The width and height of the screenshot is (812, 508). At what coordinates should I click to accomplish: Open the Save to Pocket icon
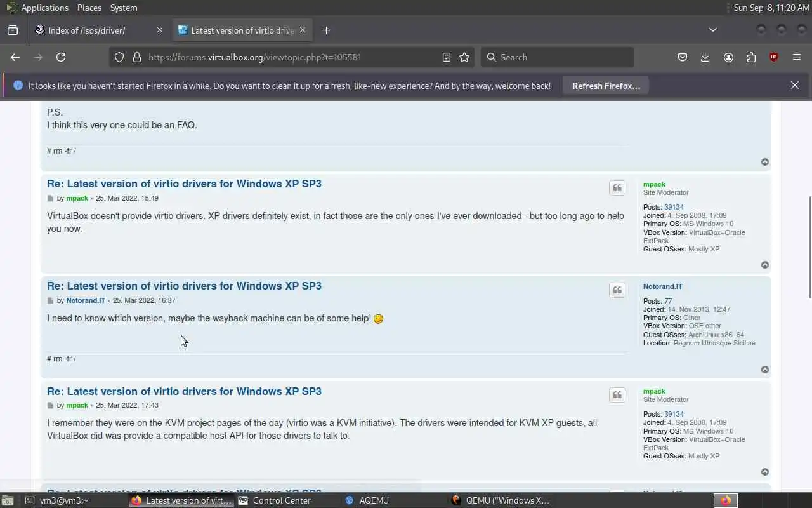pyautogui.click(x=683, y=57)
